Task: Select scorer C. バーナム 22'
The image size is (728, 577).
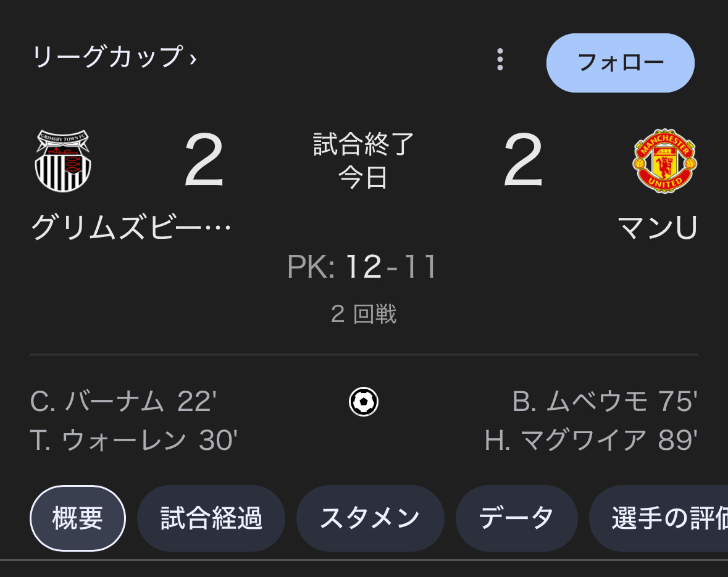Action: [x=123, y=401]
